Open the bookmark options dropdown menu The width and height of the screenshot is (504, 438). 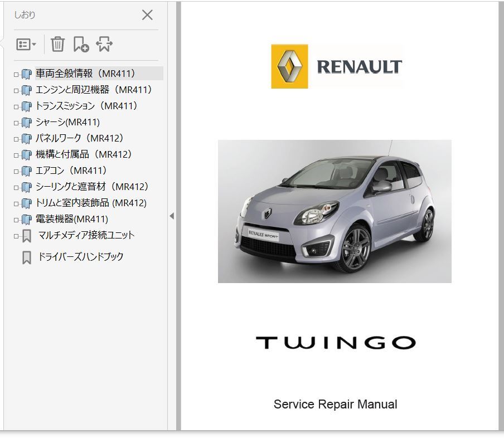click(x=26, y=45)
